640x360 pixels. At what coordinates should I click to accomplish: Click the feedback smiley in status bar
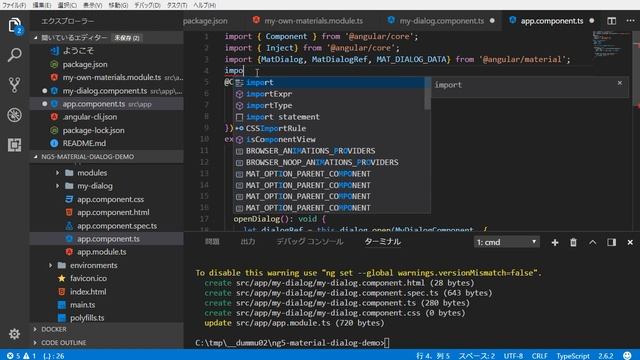coord(627,356)
